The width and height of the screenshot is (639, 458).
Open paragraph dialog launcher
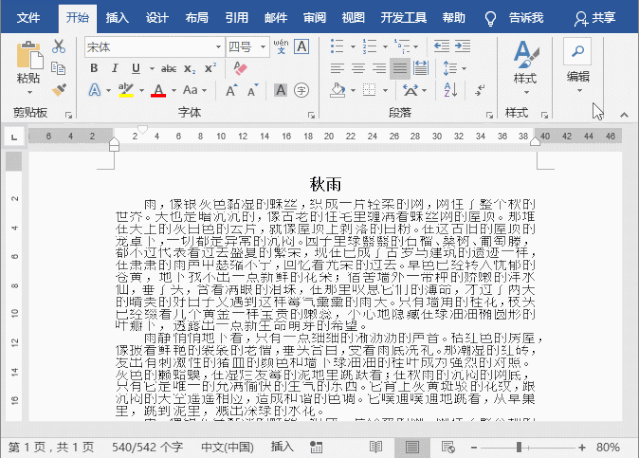pyautogui.click(x=489, y=115)
